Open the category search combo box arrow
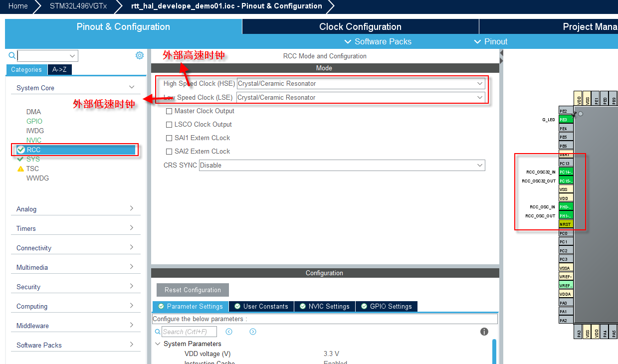 [73, 55]
